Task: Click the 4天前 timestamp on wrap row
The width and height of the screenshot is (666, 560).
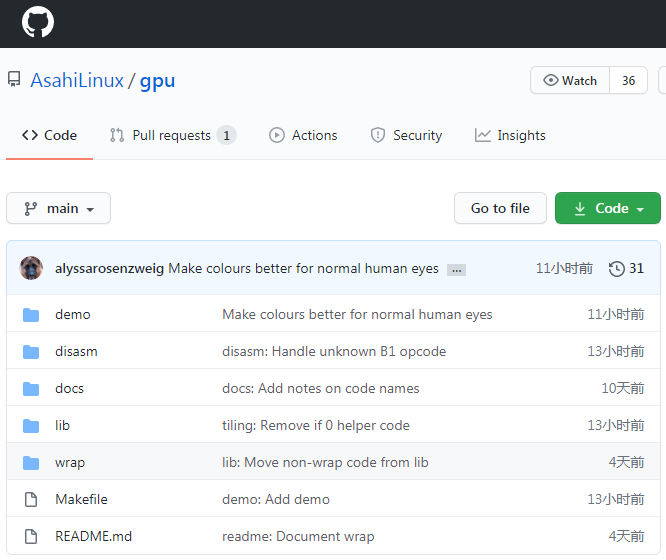Action: pyautogui.click(x=626, y=462)
